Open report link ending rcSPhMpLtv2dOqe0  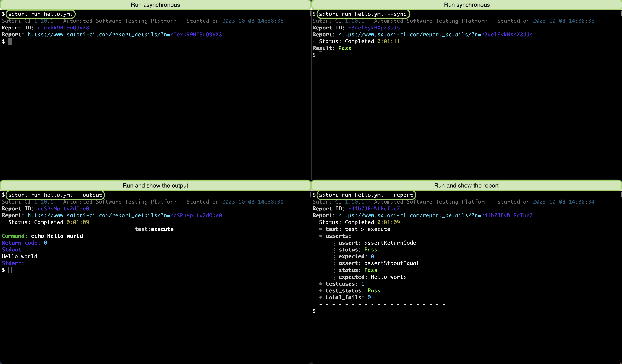(x=125, y=215)
